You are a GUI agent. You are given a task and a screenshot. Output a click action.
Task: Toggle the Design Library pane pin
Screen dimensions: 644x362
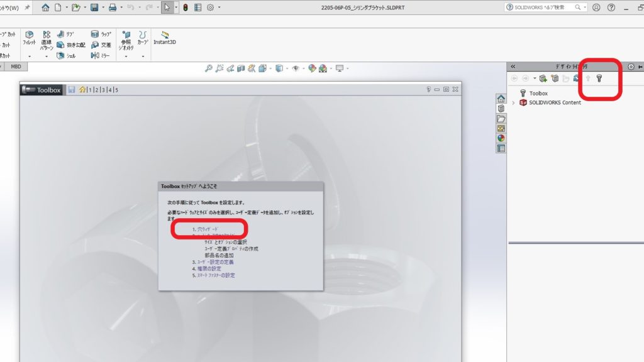pyautogui.click(x=640, y=67)
